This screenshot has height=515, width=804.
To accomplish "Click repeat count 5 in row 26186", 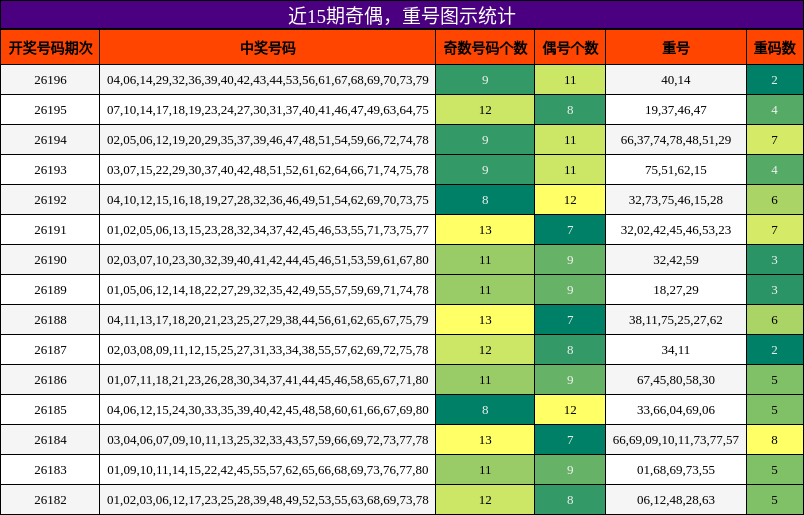I will (775, 380).
